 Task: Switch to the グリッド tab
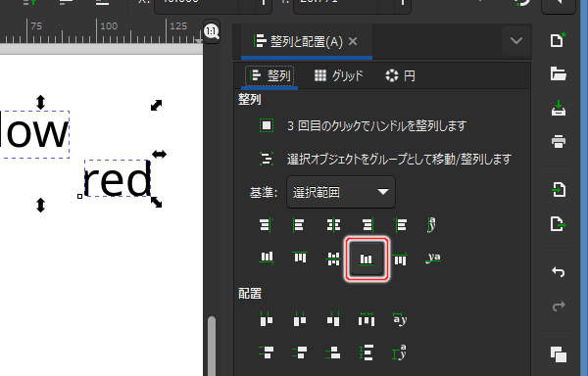pos(339,76)
